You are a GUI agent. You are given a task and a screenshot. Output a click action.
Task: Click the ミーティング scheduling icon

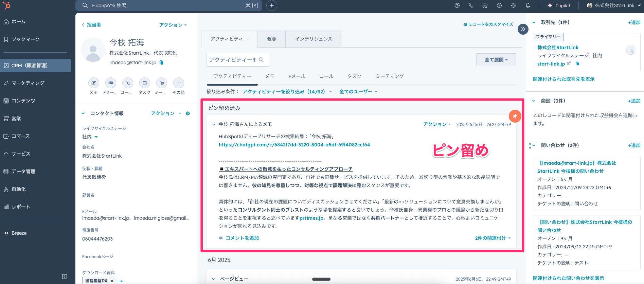[162, 83]
